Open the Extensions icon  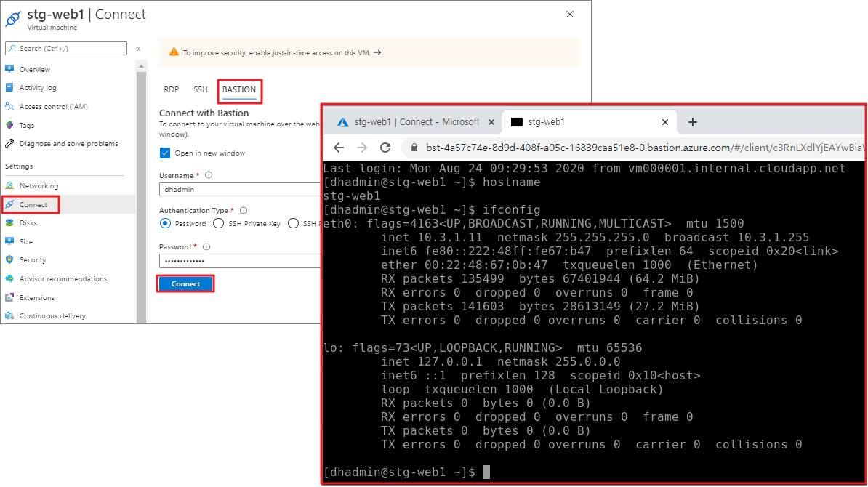click(x=9, y=297)
